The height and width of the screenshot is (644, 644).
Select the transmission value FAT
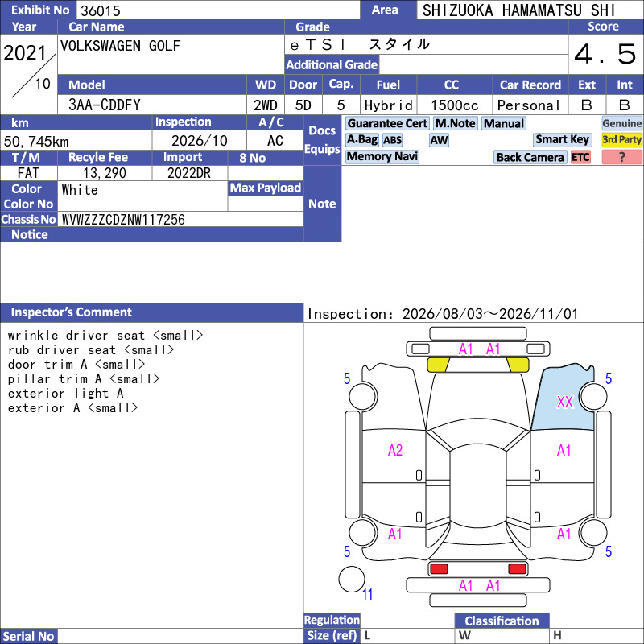pos(28,173)
